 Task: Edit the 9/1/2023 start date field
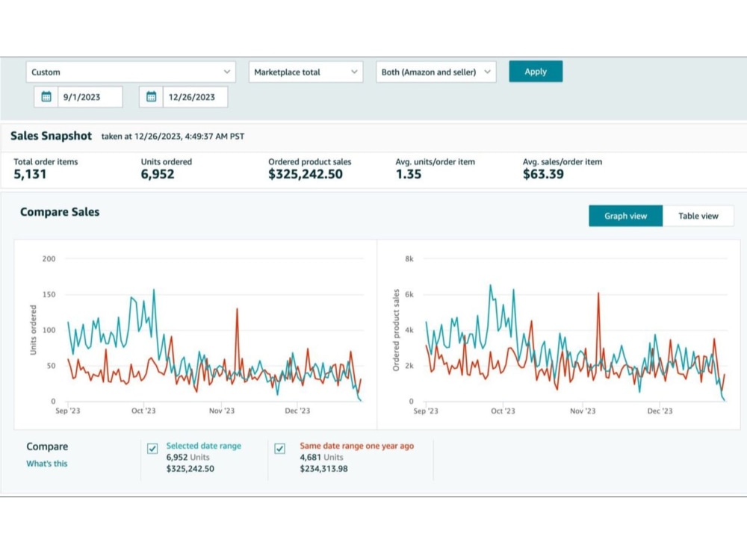pos(90,97)
